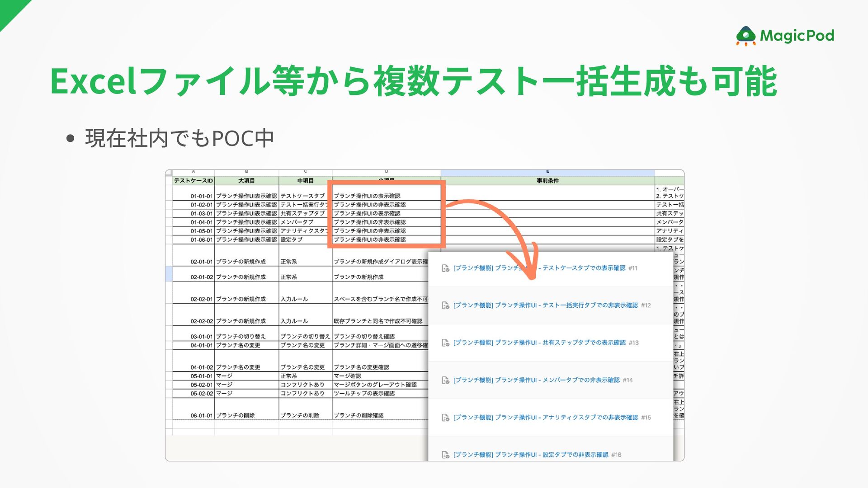Click test case icon beside item #14
The image size is (868, 488).
[x=445, y=380]
